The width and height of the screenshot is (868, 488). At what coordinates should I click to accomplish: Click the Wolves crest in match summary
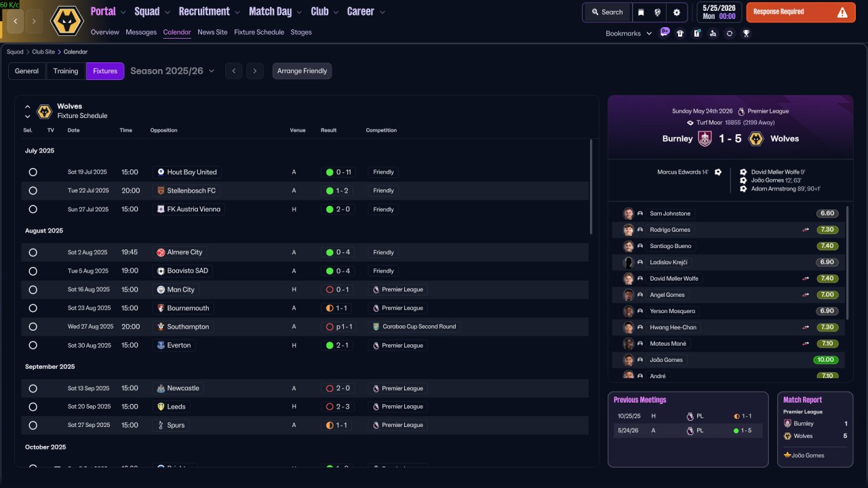(x=756, y=138)
